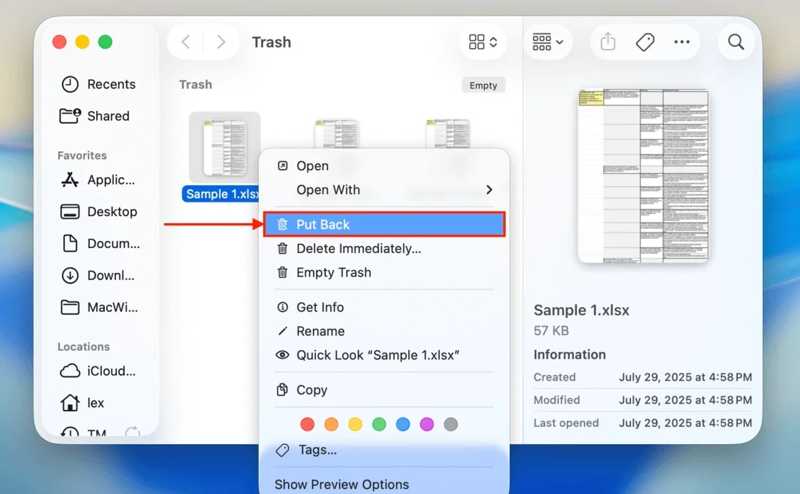Viewport: 800px width, 494px height.
Task: Apply the red tag color
Action: point(307,424)
